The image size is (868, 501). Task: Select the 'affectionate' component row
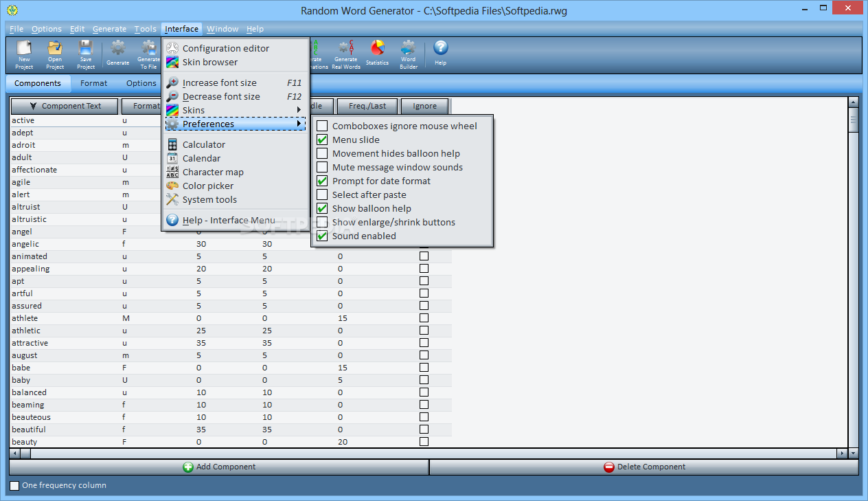tap(231, 170)
